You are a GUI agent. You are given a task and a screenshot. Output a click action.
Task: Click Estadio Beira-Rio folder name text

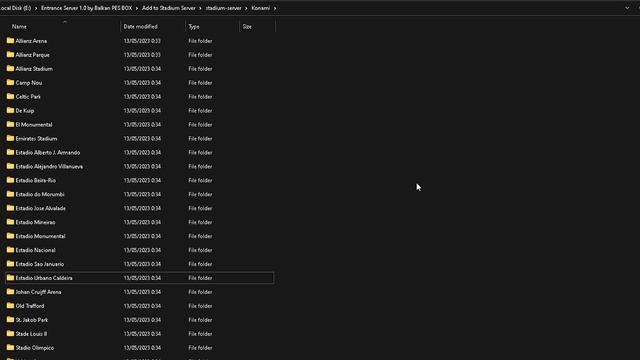pos(36,180)
